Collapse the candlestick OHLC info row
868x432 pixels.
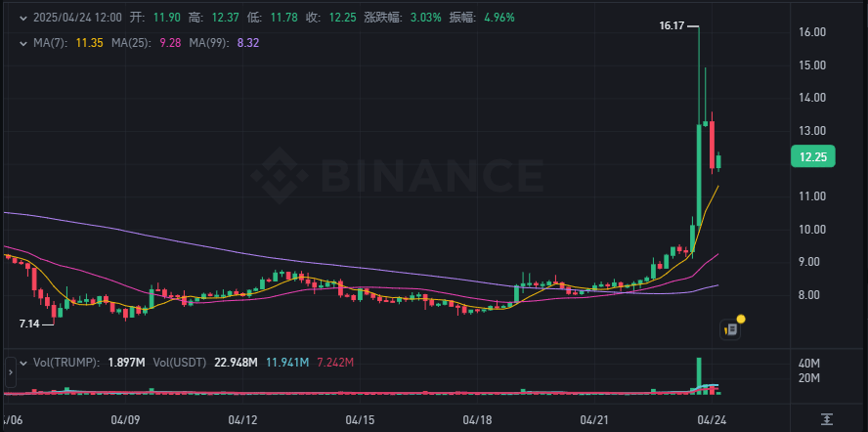click(22, 18)
